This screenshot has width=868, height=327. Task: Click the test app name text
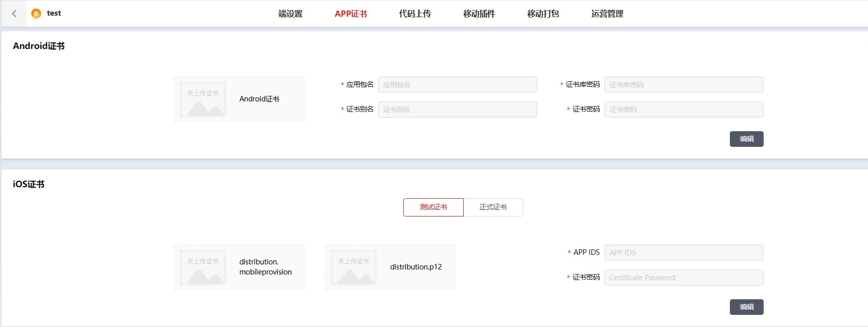coord(54,13)
